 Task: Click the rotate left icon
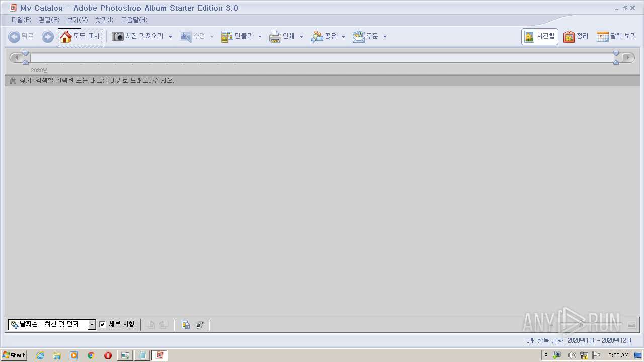(x=151, y=325)
